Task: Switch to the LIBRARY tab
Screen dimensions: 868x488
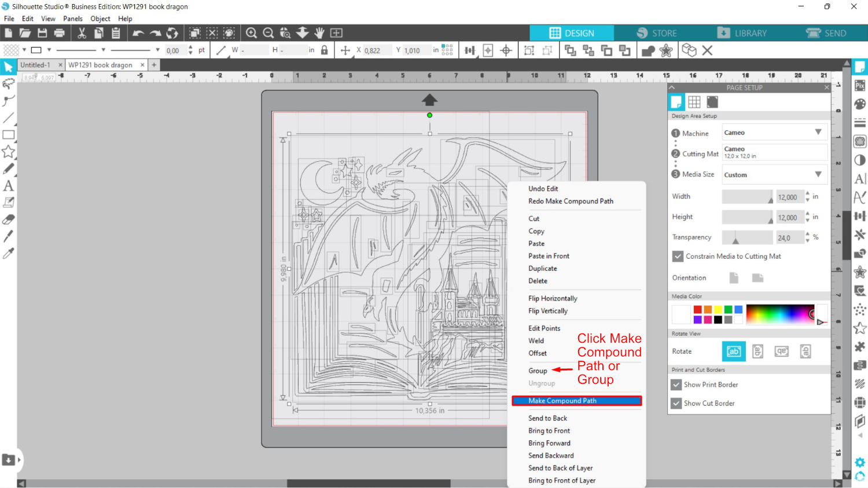Action: click(x=741, y=33)
